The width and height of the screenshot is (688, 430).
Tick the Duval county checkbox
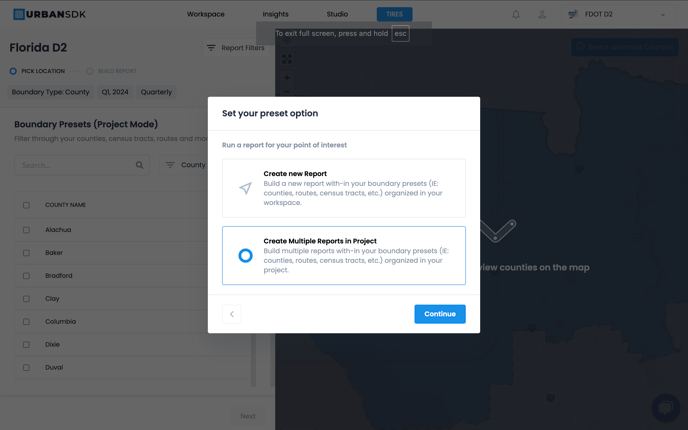(27, 368)
